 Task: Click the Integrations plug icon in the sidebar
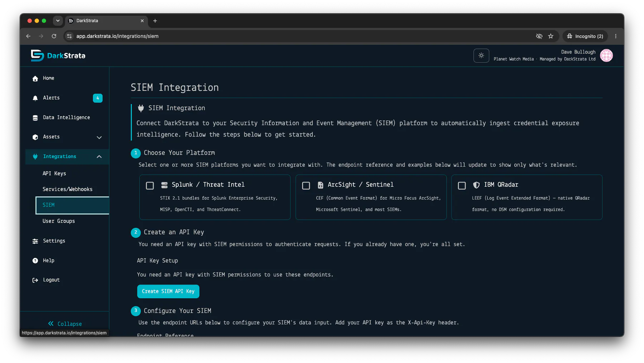coord(35,157)
